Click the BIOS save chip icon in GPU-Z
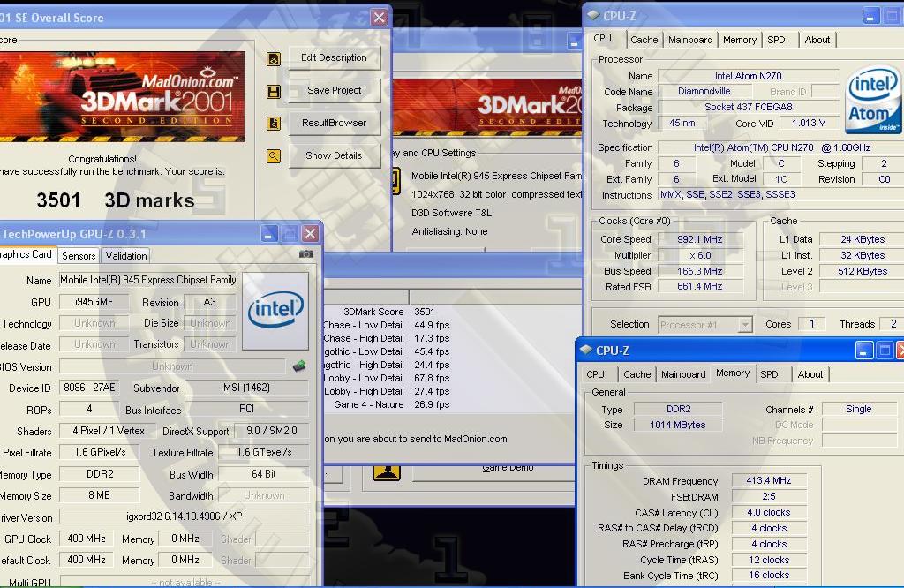 coord(299,366)
